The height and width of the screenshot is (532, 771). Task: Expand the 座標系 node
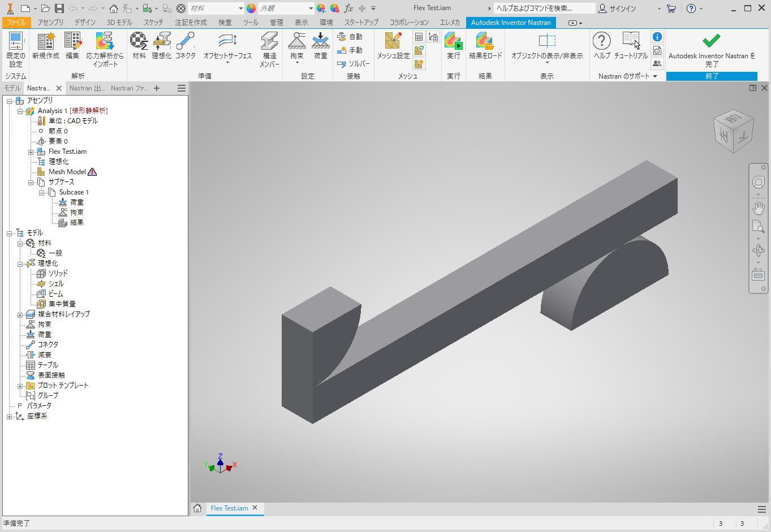tap(10, 416)
